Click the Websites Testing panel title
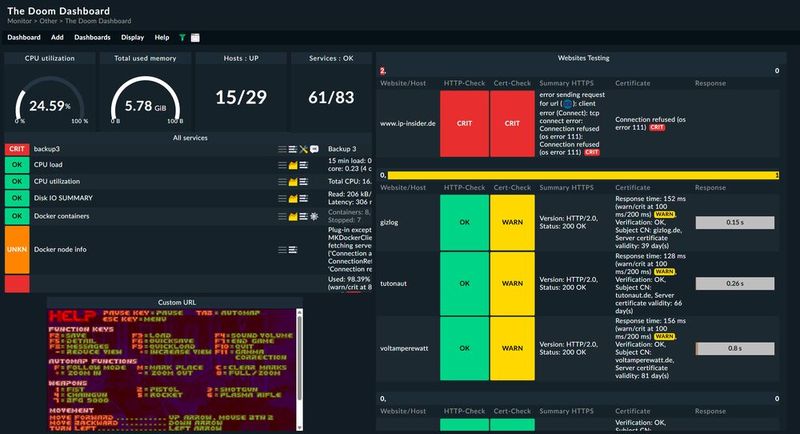Viewport: 800px width, 434px height. point(583,58)
